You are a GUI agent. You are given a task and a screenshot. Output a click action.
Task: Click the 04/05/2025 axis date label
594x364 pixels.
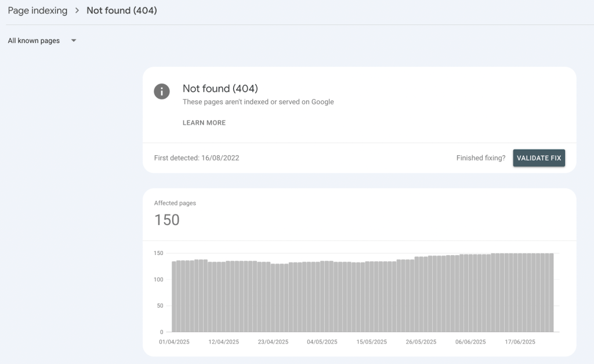(322, 341)
